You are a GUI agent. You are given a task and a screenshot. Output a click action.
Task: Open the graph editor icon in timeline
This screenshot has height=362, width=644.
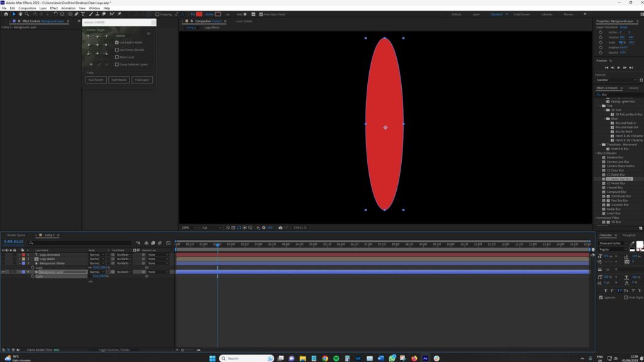pyautogui.click(x=169, y=243)
